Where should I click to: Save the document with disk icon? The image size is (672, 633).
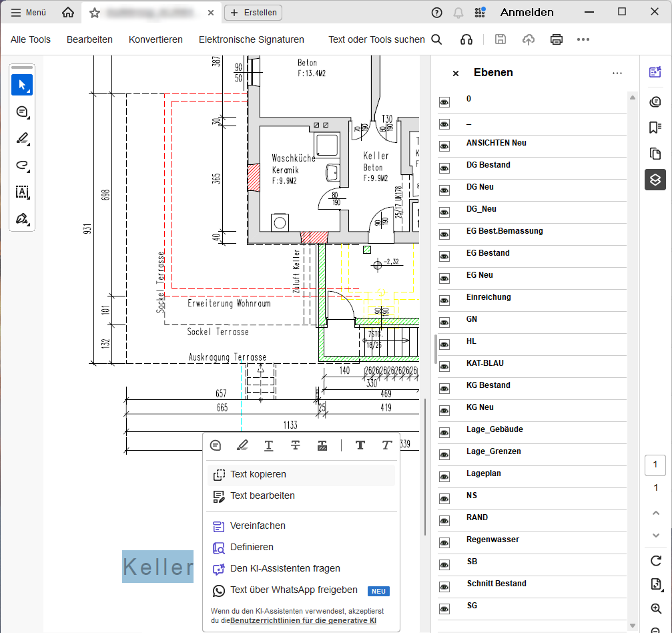pyautogui.click(x=500, y=39)
